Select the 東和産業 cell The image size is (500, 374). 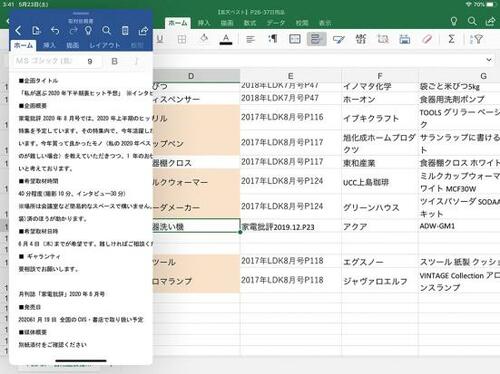[380, 163]
